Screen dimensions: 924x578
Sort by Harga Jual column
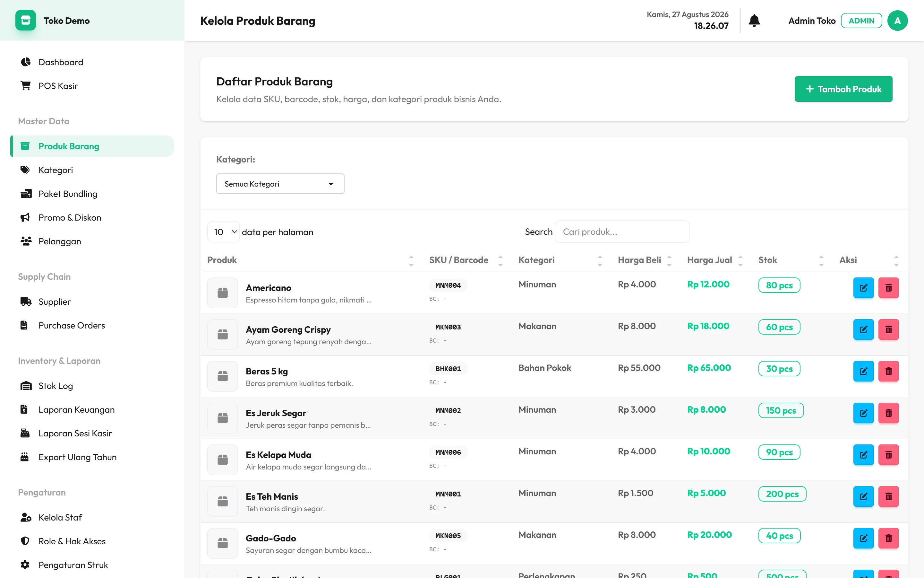(716, 260)
